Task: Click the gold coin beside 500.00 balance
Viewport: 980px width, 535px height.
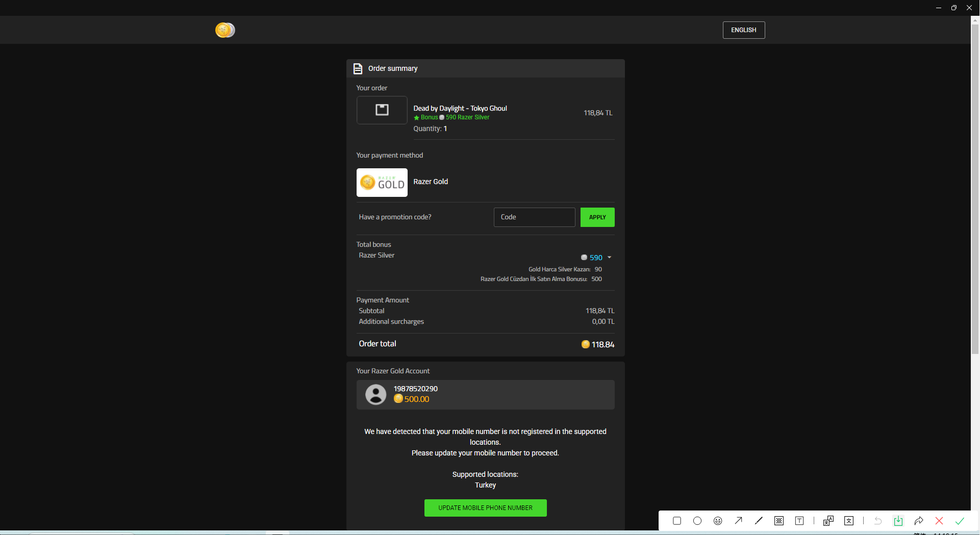Action: pos(398,399)
